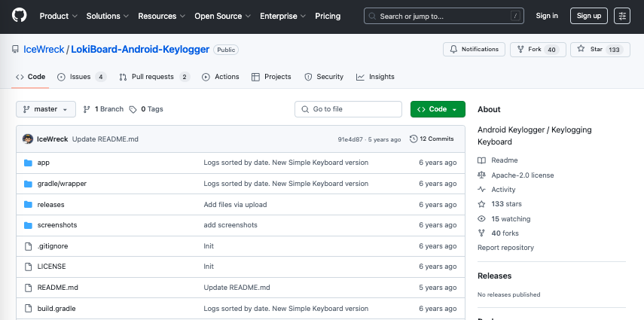Screen dimensions: 644x320
Task: Click the branch icon beside 1 Branch
Action: pyautogui.click(x=87, y=109)
